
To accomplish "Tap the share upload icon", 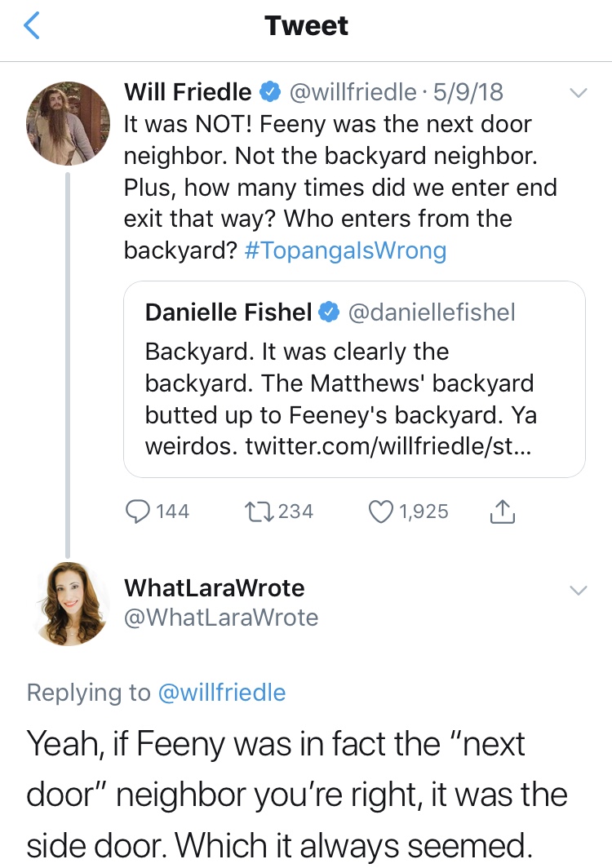I will tap(501, 511).
